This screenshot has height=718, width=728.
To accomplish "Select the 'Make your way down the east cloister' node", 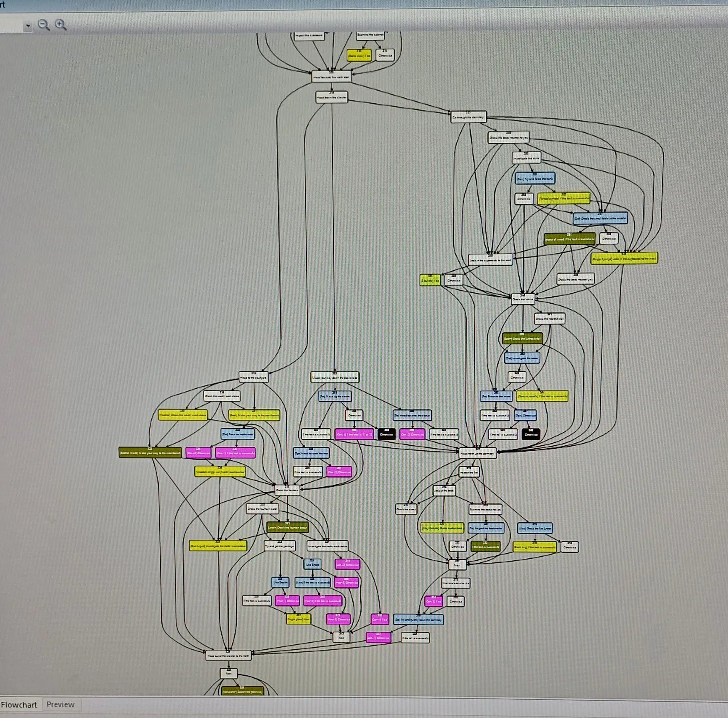I will click(x=335, y=377).
